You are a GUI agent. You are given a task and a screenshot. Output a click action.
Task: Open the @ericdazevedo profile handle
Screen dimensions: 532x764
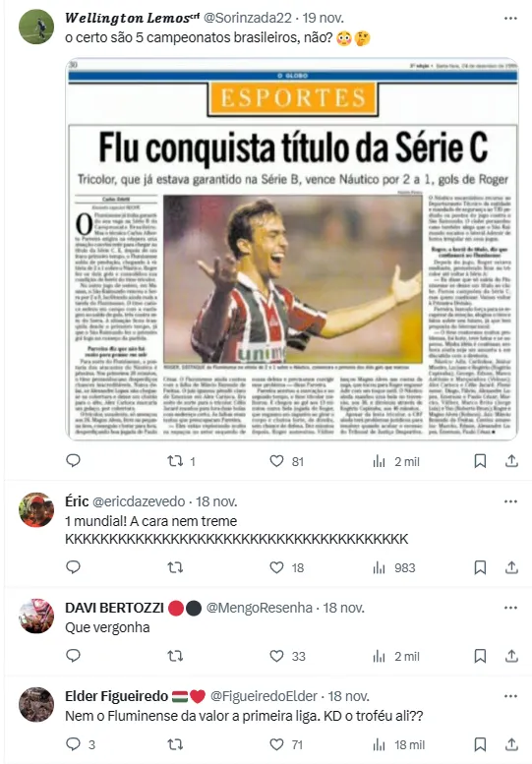139,501
